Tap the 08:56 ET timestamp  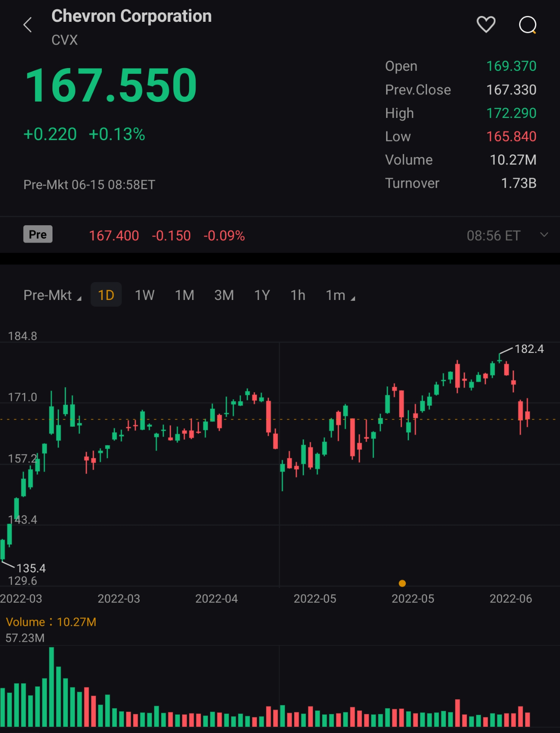click(x=493, y=235)
